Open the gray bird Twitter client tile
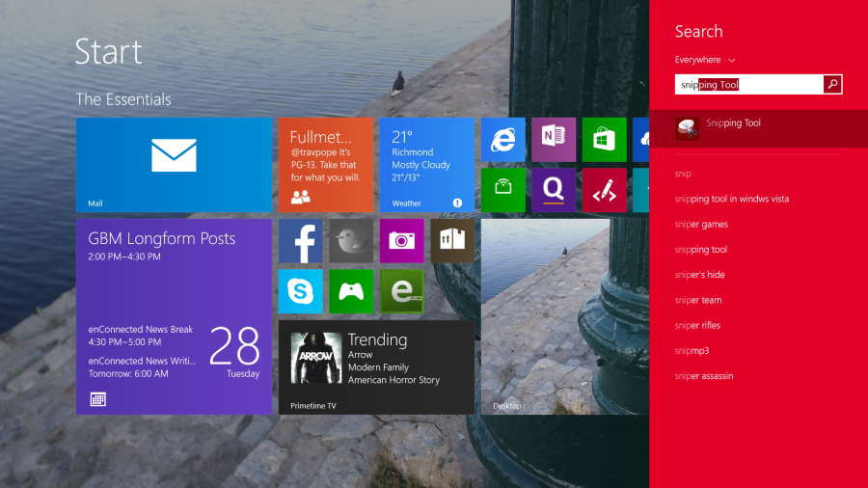868x488 pixels. click(x=351, y=241)
